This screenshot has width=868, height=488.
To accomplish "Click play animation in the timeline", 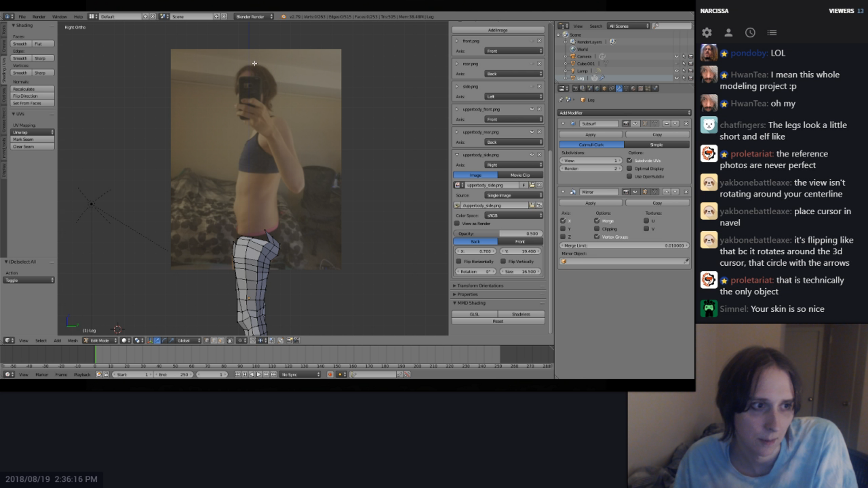I will pyautogui.click(x=259, y=374).
